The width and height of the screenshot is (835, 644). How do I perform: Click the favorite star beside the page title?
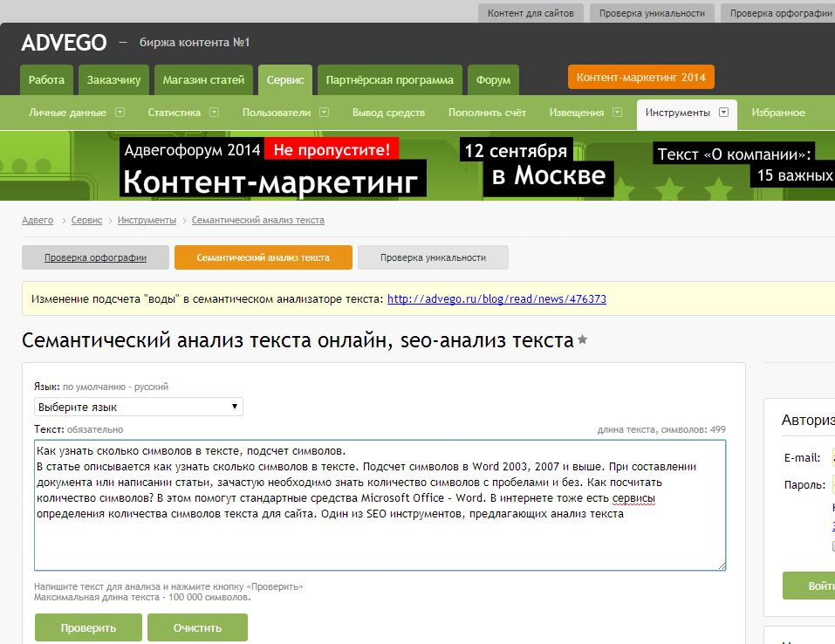582,339
